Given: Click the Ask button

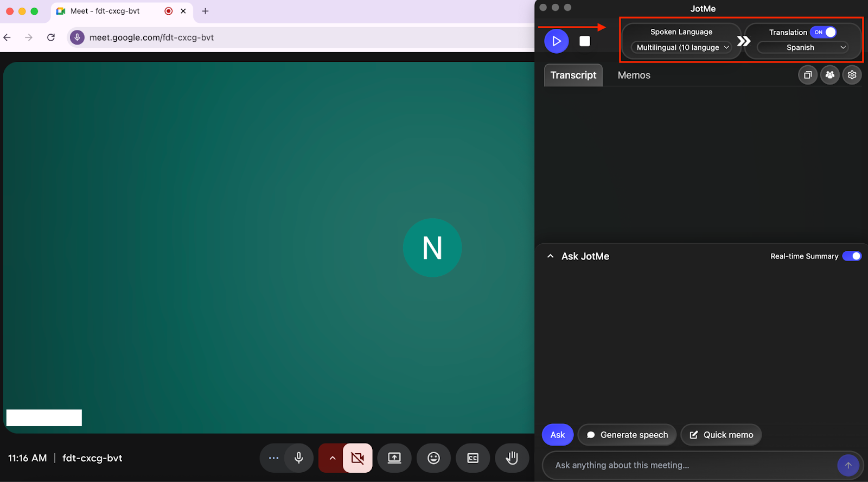Looking at the screenshot, I should pos(558,435).
